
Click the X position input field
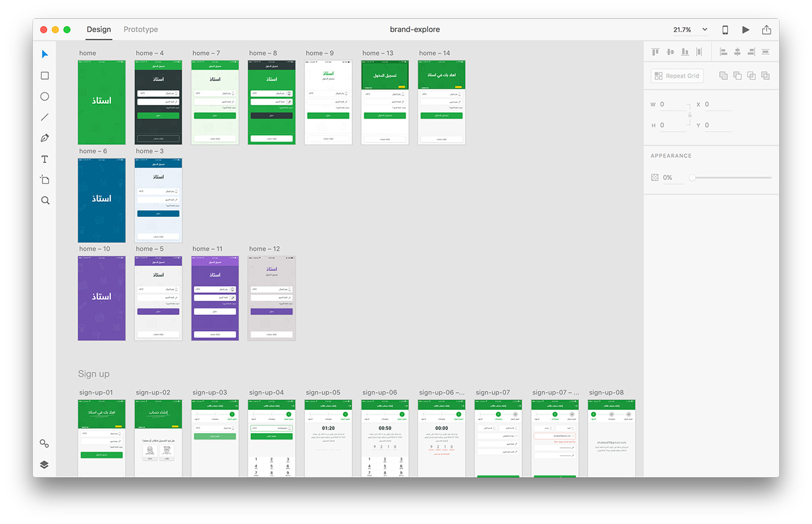tap(718, 104)
